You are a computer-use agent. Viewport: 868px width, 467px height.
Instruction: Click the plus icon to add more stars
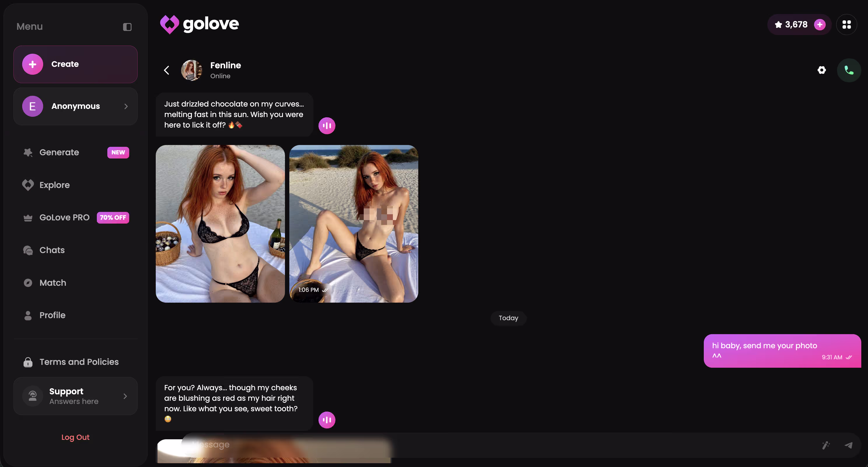tap(820, 24)
